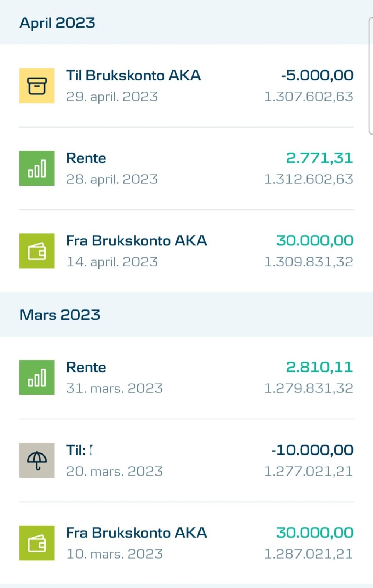Tap the grey umbrella icon
373x588 pixels.
37,460
